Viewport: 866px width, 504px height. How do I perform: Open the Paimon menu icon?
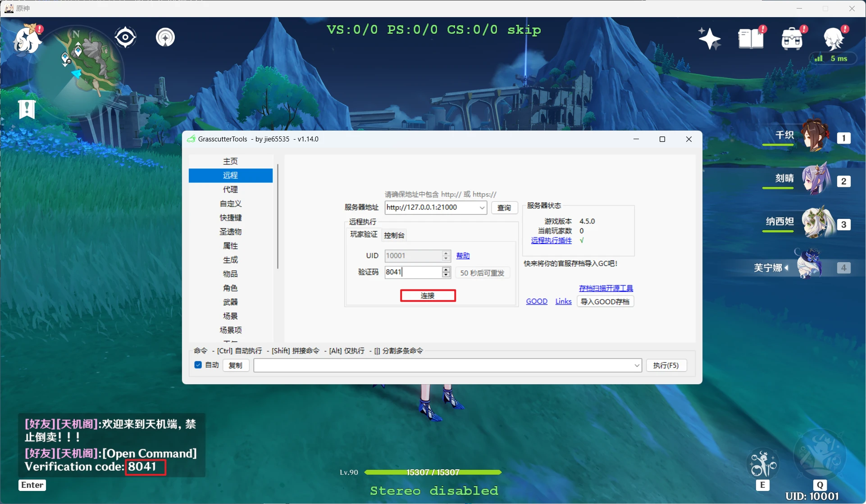tap(27, 39)
